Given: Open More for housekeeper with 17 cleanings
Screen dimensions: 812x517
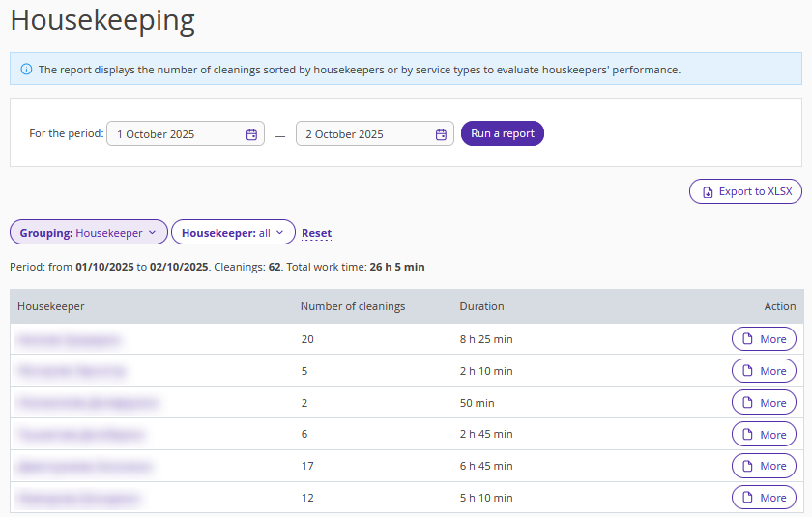Looking at the screenshot, I should [764, 466].
